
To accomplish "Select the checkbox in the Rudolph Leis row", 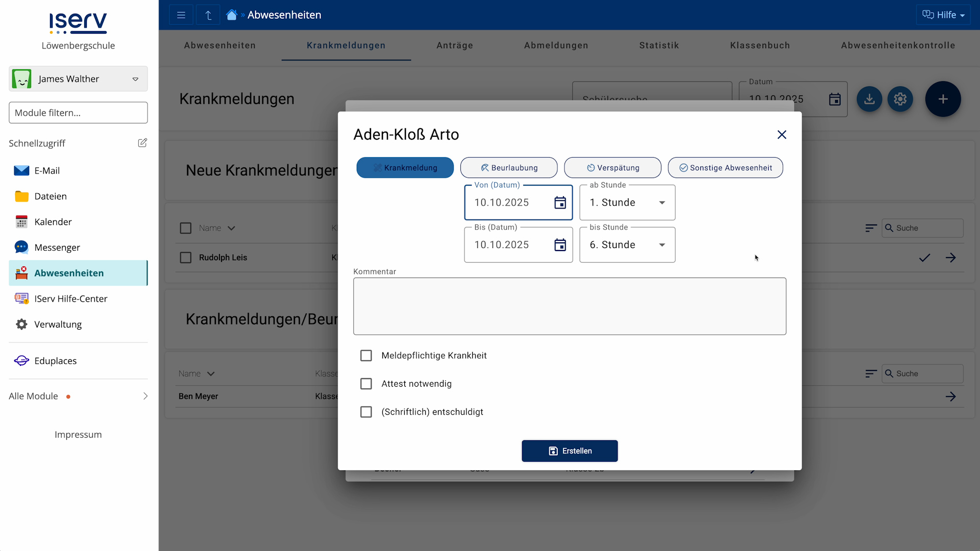I will (x=185, y=258).
